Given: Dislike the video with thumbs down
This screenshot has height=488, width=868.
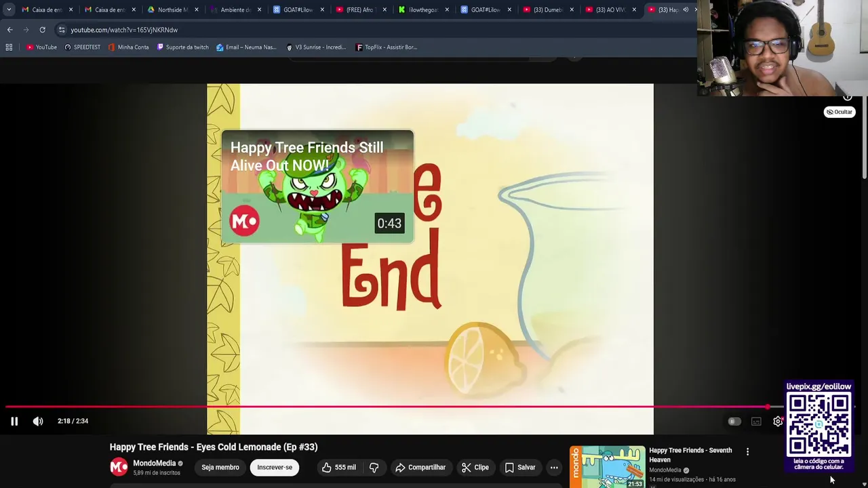Looking at the screenshot, I should click(x=374, y=467).
